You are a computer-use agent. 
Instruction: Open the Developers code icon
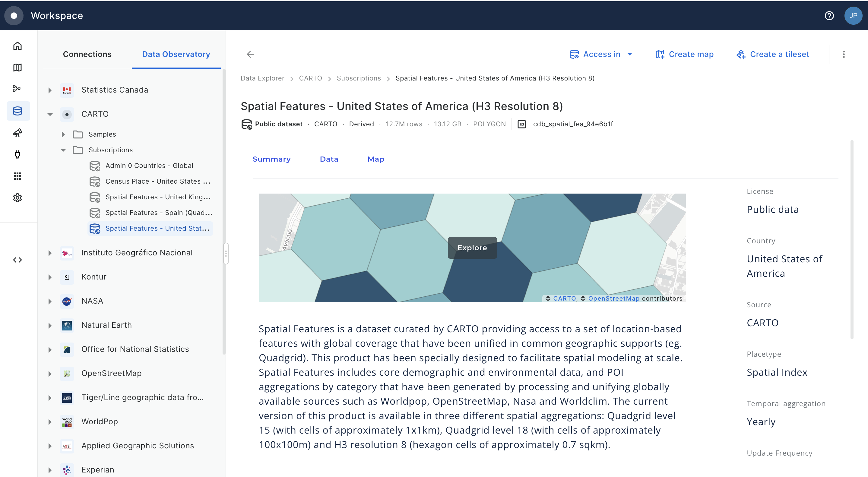coord(17,260)
